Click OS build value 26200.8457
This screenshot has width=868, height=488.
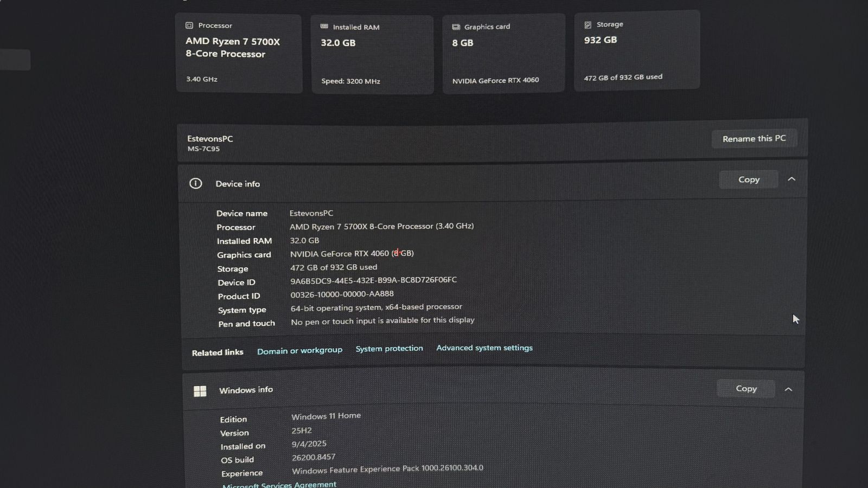click(x=314, y=457)
